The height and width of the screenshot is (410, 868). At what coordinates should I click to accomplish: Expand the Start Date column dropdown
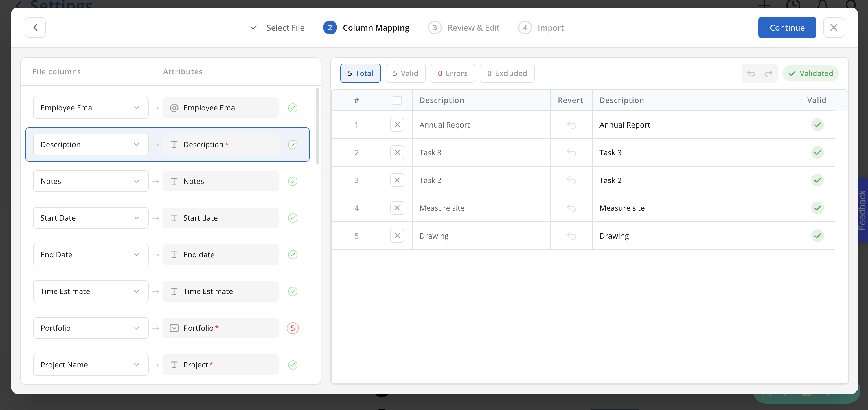pyautogui.click(x=90, y=218)
